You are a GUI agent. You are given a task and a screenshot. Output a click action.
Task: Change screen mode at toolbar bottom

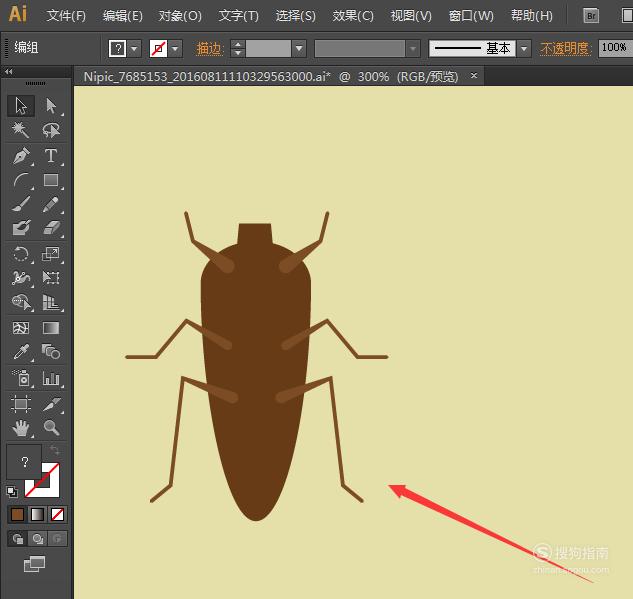point(35,564)
